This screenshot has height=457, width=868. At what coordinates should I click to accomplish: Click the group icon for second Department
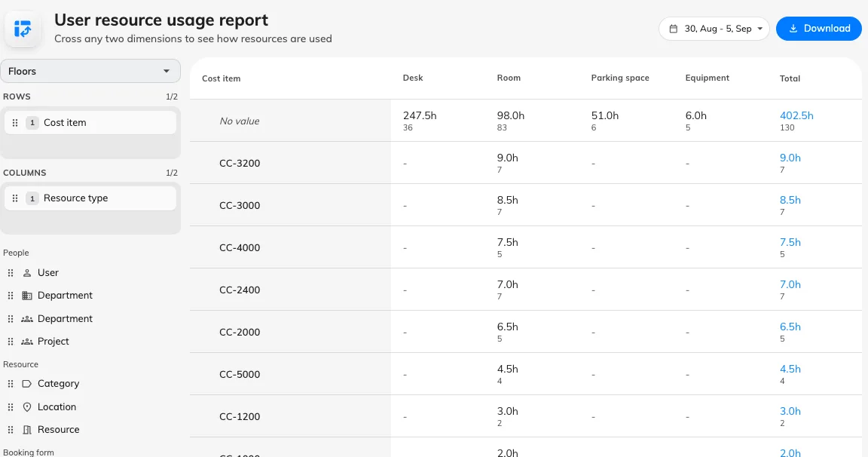26,318
